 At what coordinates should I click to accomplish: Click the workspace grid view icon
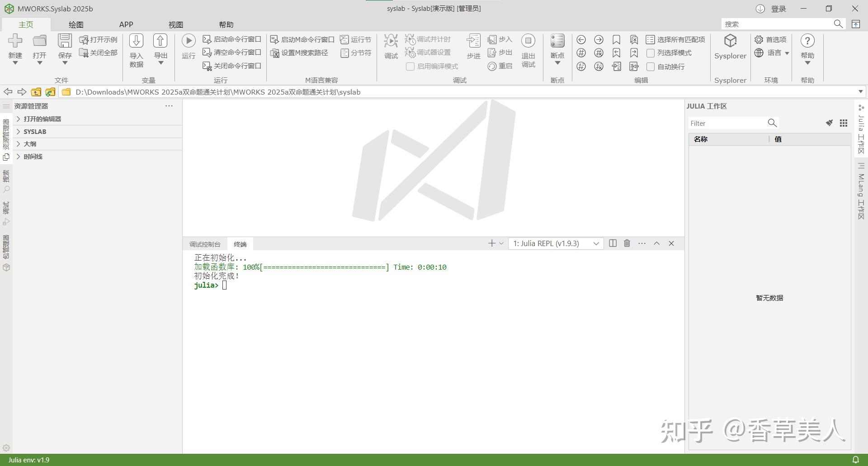click(x=844, y=123)
